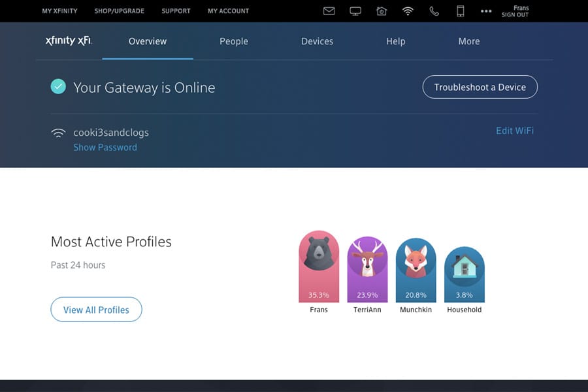Click the Frans user name
Viewport: 588px width, 392px height.
coord(521,8)
